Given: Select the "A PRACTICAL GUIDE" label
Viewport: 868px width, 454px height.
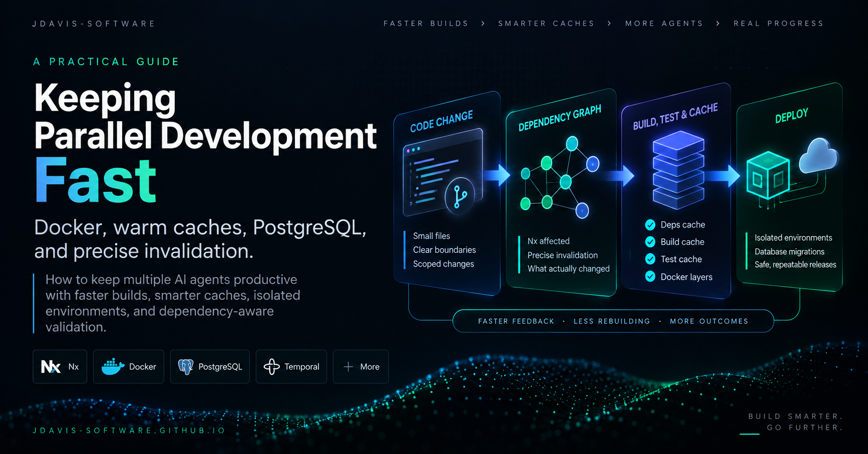Looking at the screenshot, I should (x=106, y=62).
